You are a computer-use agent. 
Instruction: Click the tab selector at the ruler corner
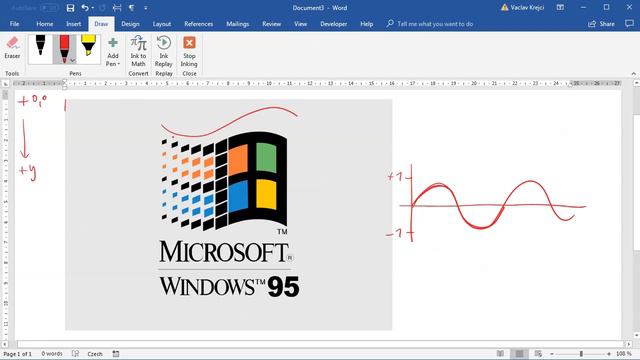coord(5,84)
